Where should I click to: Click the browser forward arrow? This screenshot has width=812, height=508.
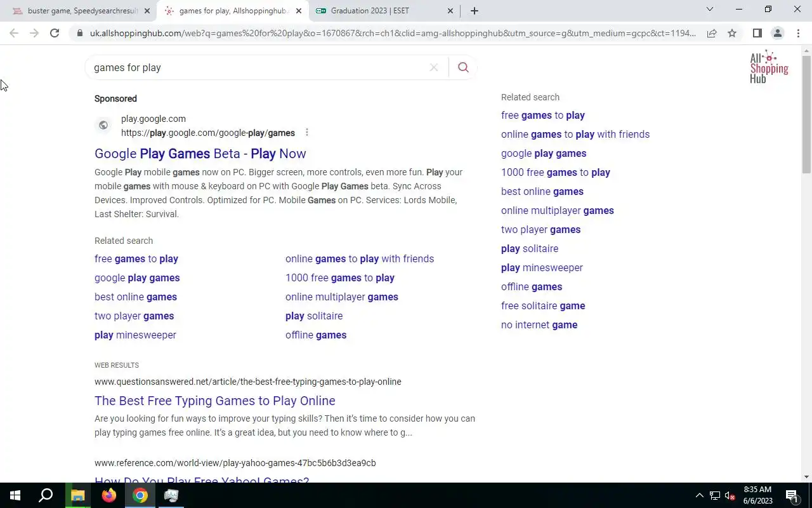(34, 33)
